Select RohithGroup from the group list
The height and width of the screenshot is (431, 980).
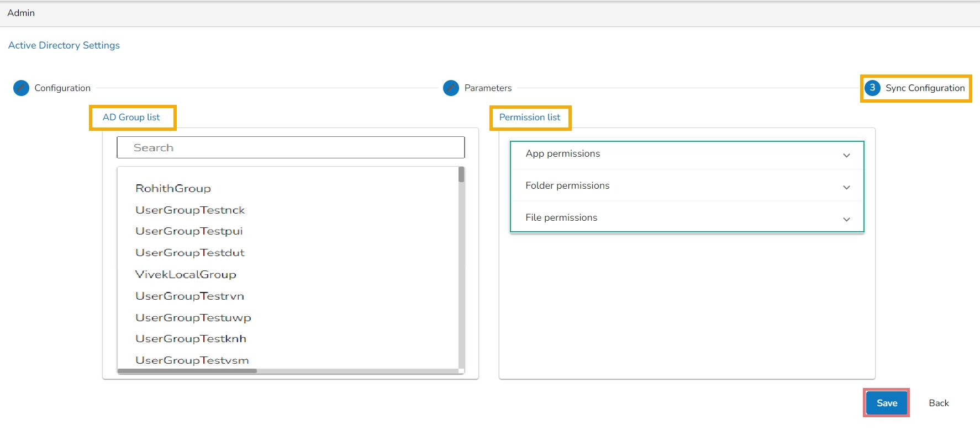(173, 188)
